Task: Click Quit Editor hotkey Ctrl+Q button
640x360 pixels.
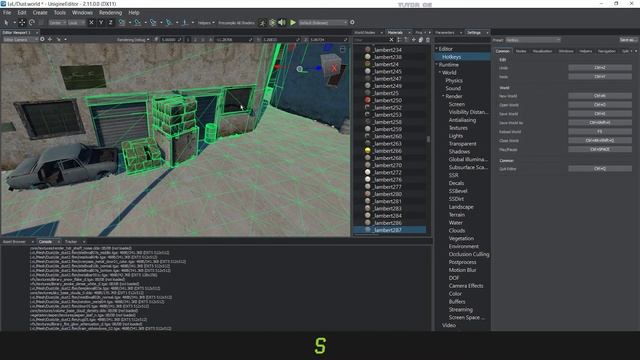Action: tap(600, 168)
